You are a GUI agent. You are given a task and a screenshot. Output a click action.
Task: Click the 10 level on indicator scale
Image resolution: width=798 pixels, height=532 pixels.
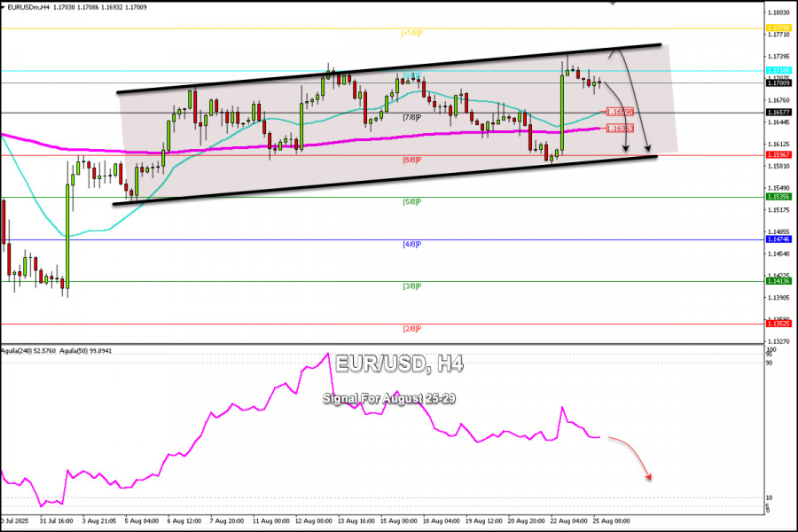tap(770, 498)
